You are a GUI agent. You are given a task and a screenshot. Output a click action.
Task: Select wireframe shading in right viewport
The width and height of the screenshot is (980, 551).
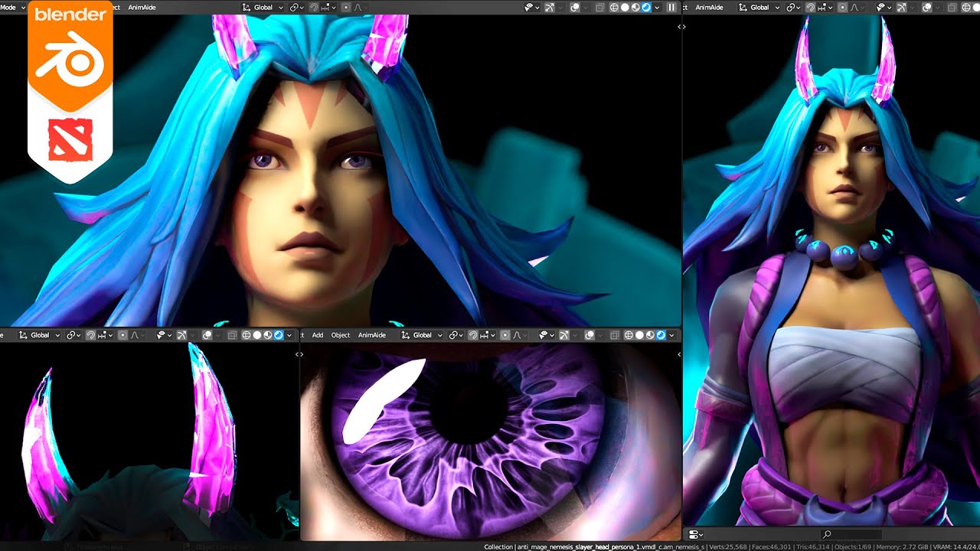pos(966,7)
